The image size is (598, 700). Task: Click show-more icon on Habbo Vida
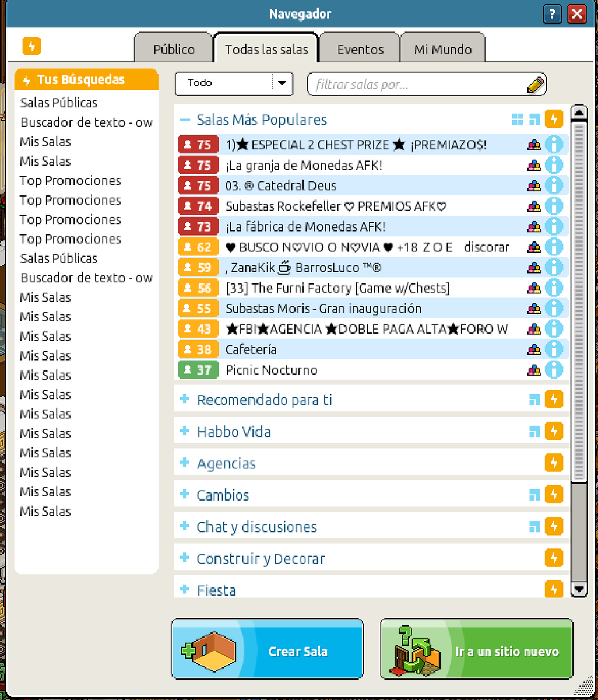[534, 432]
